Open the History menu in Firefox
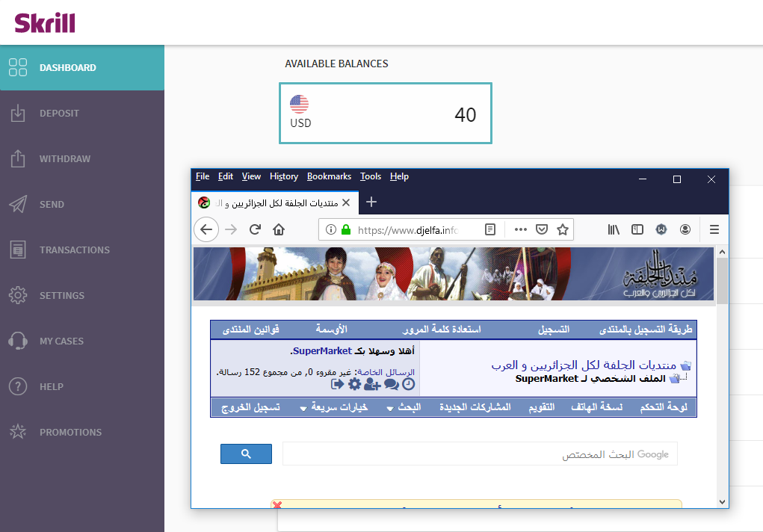The width and height of the screenshot is (763, 532). tap(284, 176)
